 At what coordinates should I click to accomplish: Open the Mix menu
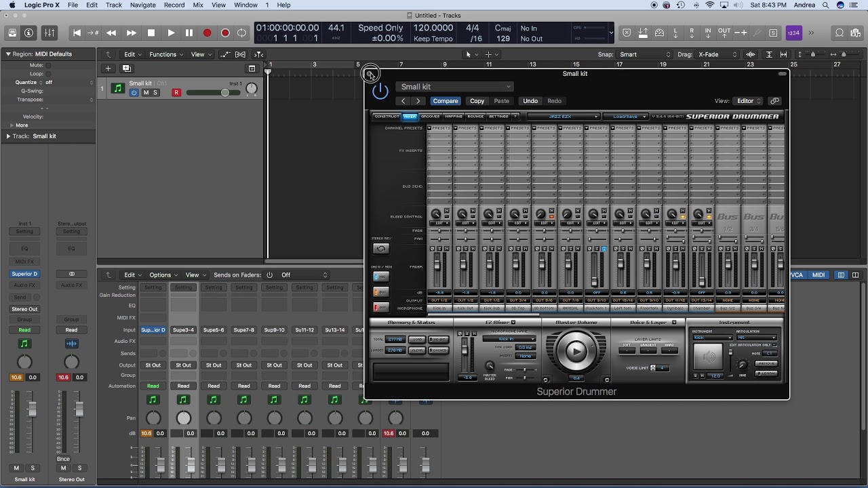point(198,5)
